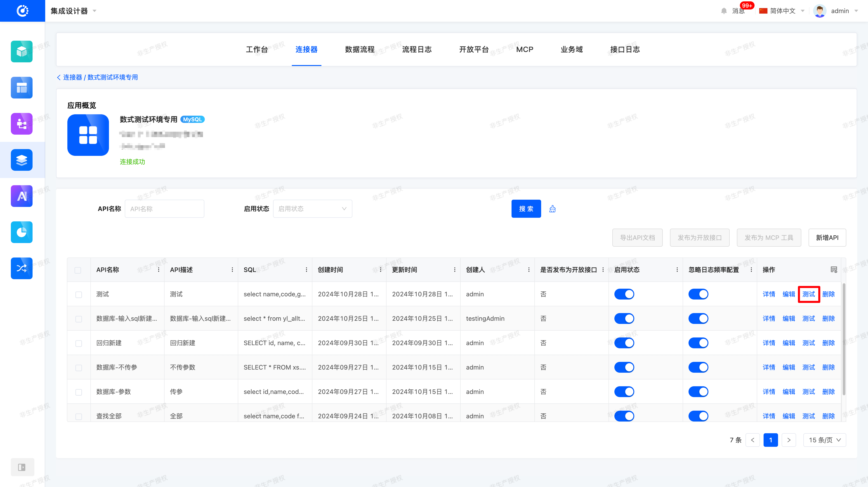Click 编辑 link for 查找全部 row
Screen dimensions: 868x487
click(x=788, y=416)
